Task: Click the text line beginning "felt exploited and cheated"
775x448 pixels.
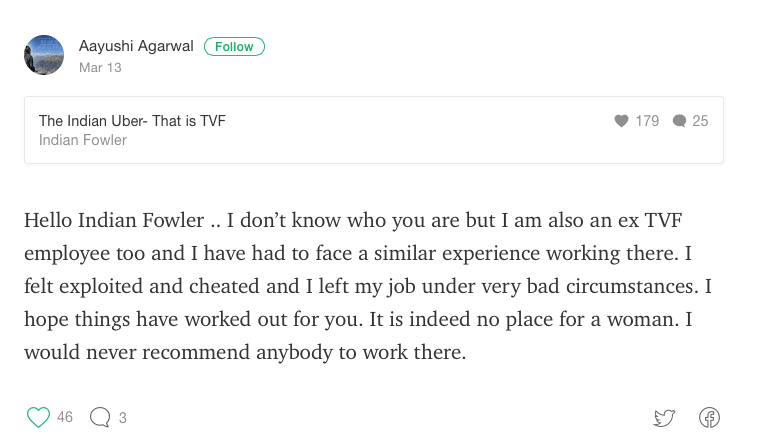Action: [x=360, y=286]
